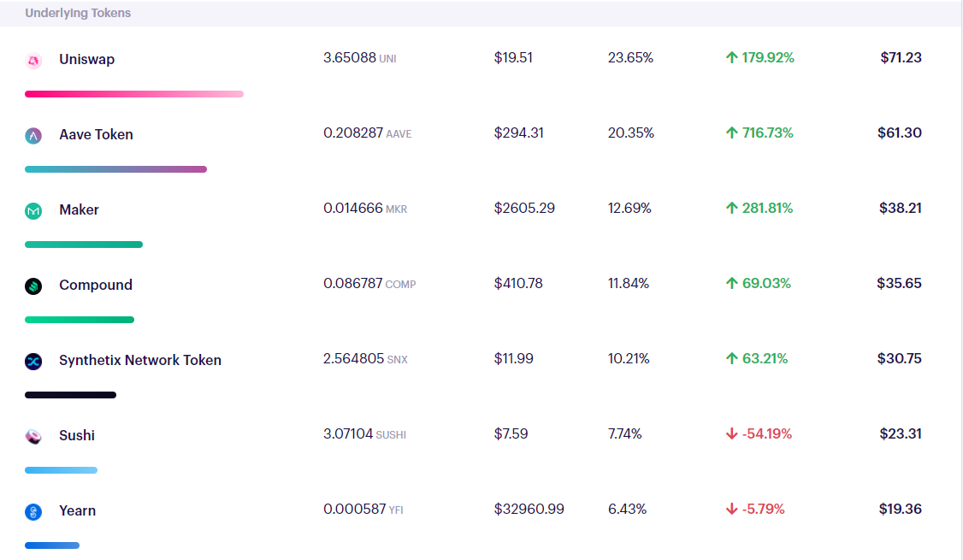This screenshot has height=560, width=963.
Task: Click the teal-purple Aave allocation bar
Action: click(x=115, y=169)
